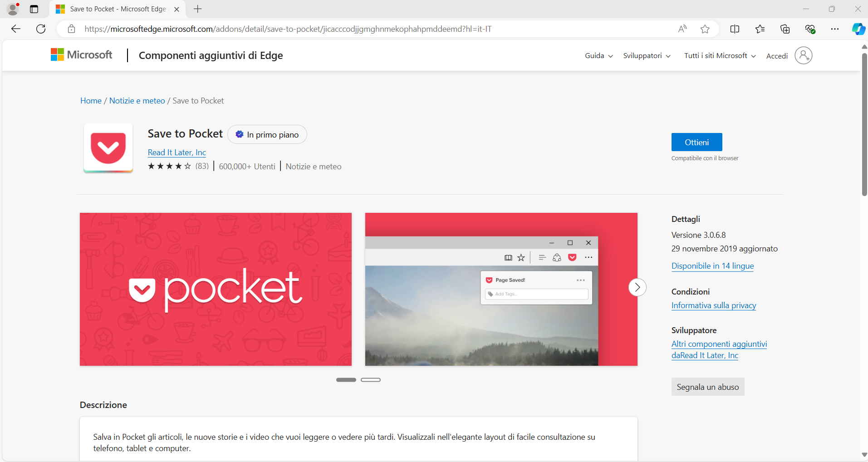
Task: Click the Descrizione heading
Action: (x=103, y=405)
